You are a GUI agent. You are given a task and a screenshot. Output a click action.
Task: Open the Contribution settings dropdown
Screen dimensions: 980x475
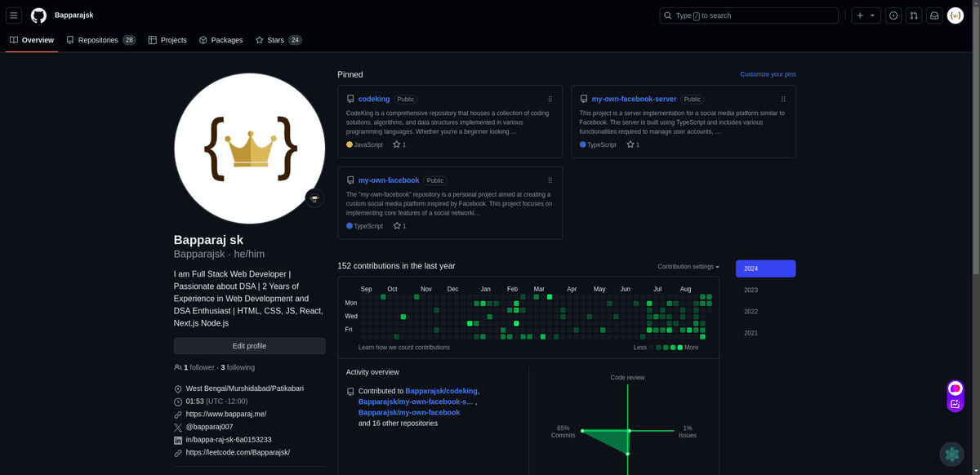pos(688,267)
